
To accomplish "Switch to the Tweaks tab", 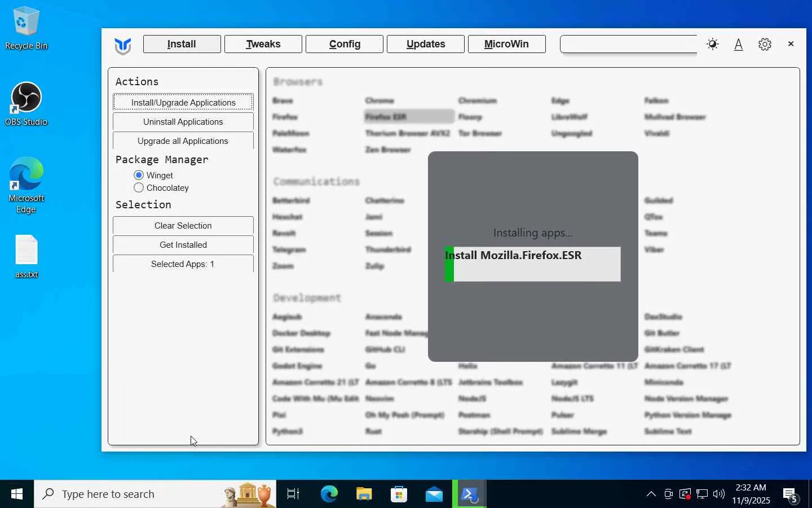I will tap(263, 44).
